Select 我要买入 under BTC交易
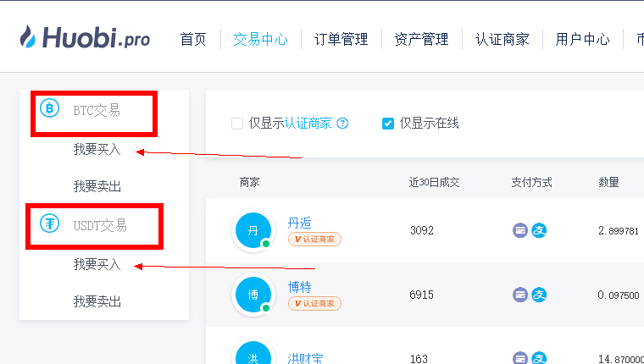644x364 pixels. 97,149
